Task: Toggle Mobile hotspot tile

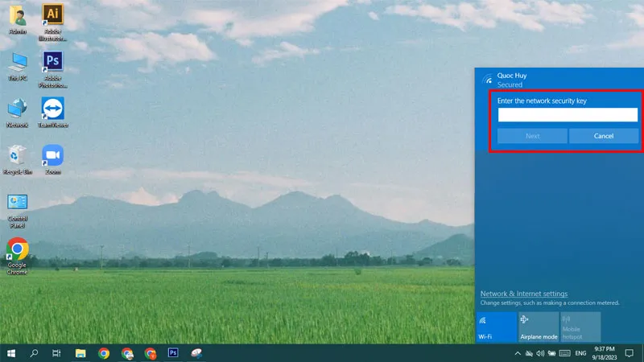Action: click(580, 327)
